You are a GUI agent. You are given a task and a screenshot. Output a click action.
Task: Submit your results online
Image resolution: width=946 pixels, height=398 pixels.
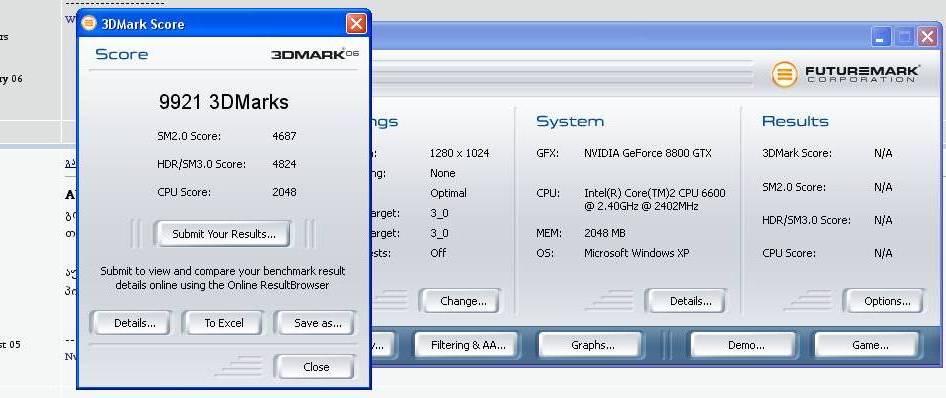223,234
